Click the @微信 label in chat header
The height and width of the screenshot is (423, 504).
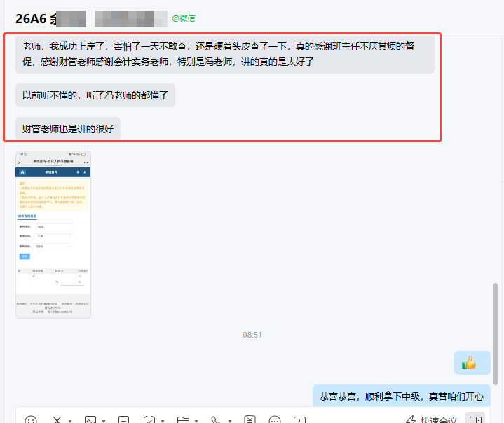(184, 18)
